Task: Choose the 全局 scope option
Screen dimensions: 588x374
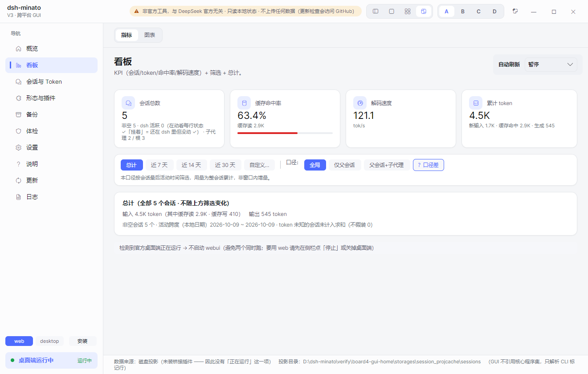Action: pos(315,165)
